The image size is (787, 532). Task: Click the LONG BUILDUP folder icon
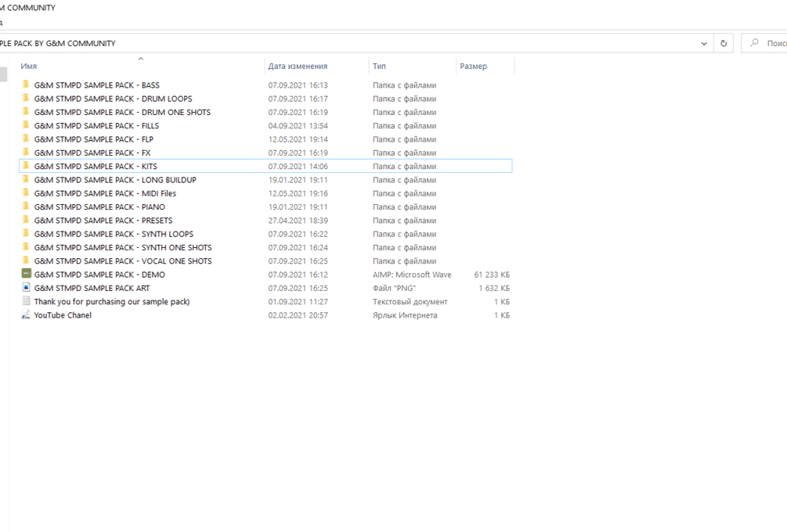(26, 179)
